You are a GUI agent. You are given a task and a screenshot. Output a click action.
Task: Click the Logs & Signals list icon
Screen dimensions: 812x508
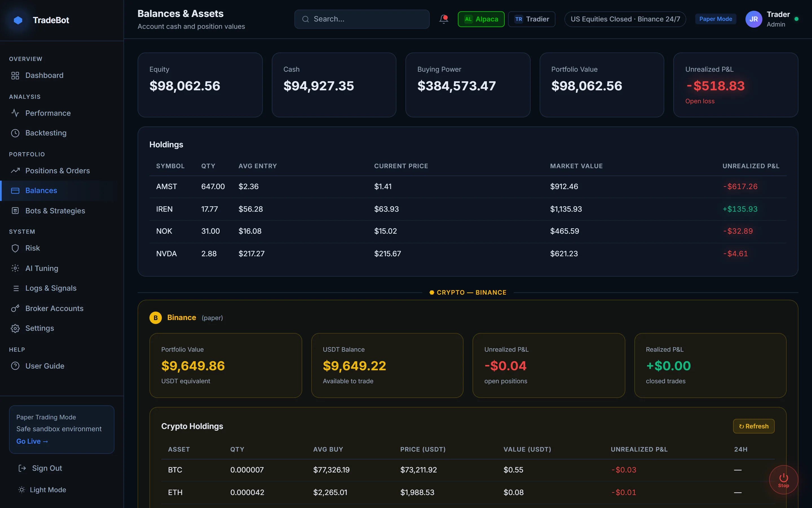(x=16, y=288)
